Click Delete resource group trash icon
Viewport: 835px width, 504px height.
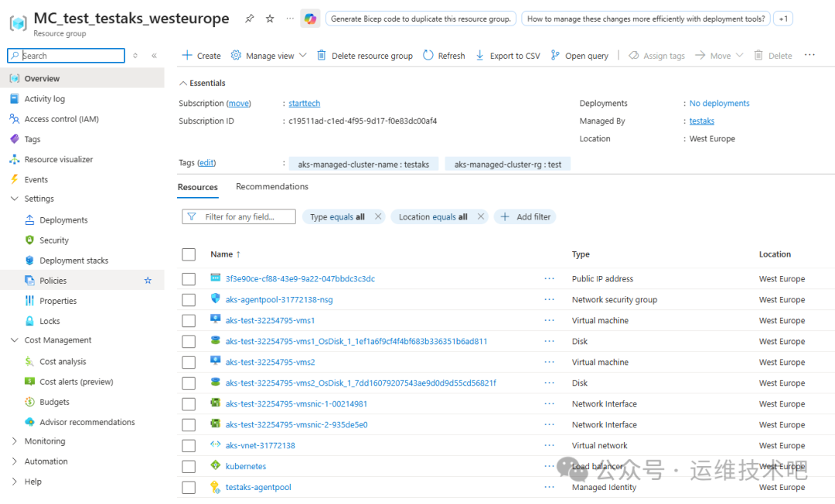coord(322,55)
